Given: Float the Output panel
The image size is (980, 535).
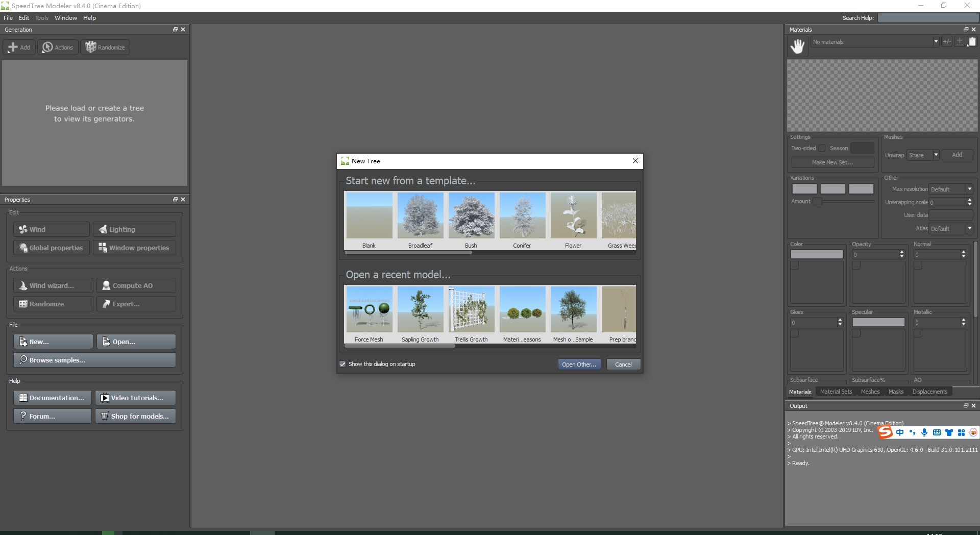Looking at the screenshot, I should (966, 406).
